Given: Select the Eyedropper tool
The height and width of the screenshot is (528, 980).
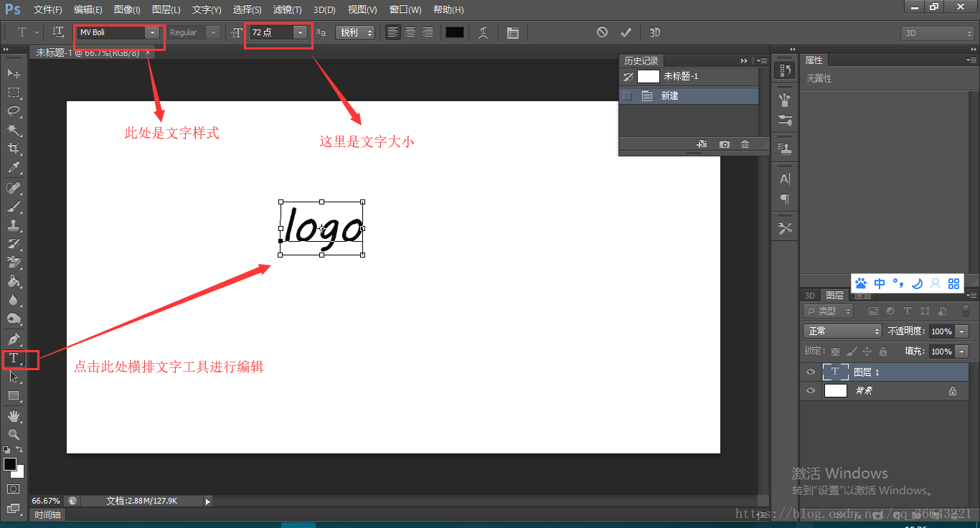Looking at the screenshot, I should [14, 168].
